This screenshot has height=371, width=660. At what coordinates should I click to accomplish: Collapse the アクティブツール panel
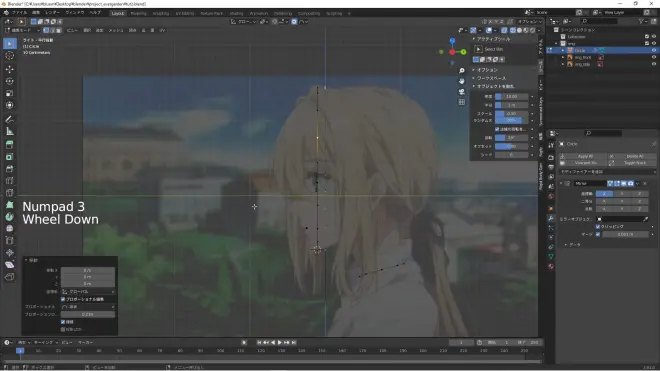click(x=492, y=39)
